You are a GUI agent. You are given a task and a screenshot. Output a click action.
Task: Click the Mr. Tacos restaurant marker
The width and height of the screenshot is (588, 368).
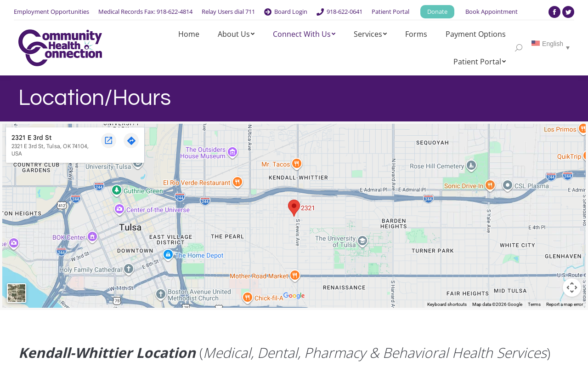click(297, 163)
